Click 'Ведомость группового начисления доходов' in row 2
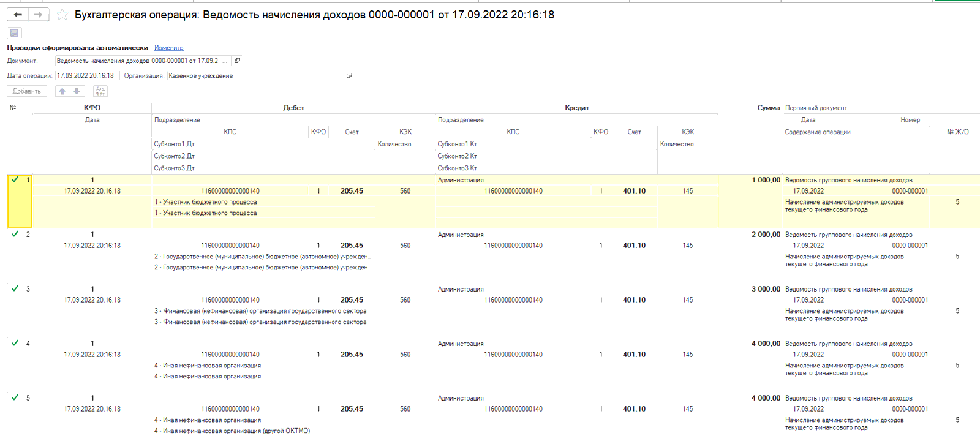This screenshot has height=444, width=980. pos(848,235)
